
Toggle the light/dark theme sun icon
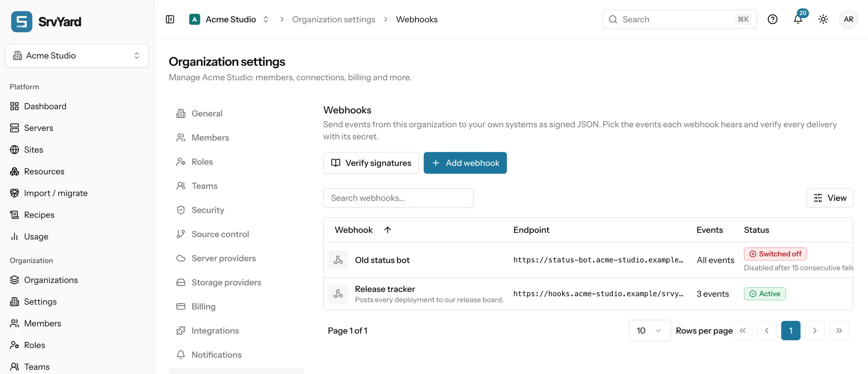pos(823,20)
